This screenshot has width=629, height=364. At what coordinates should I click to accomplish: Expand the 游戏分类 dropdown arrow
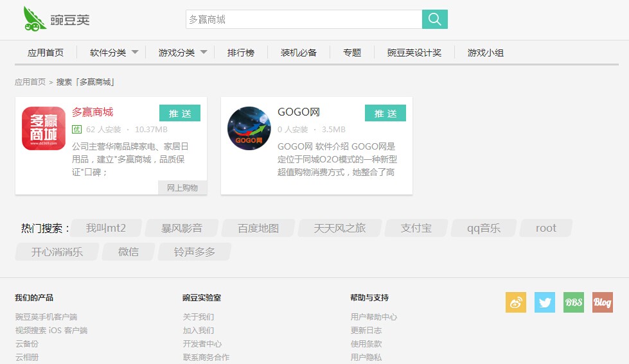pos(204,52)
